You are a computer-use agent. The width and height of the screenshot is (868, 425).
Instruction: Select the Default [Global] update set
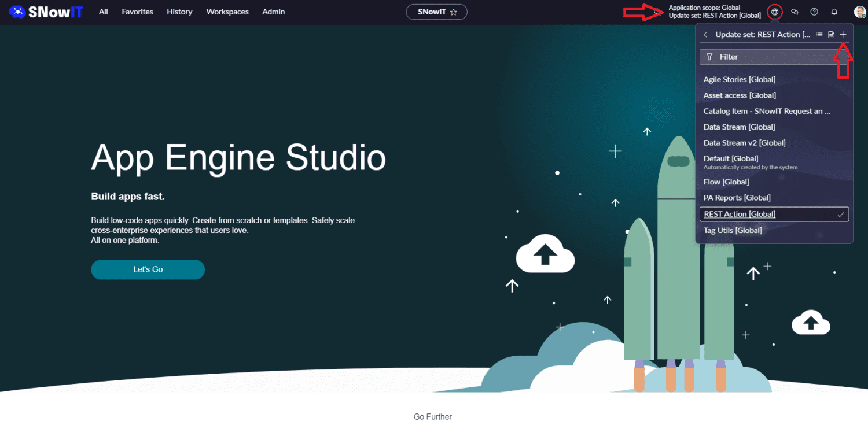730,158
